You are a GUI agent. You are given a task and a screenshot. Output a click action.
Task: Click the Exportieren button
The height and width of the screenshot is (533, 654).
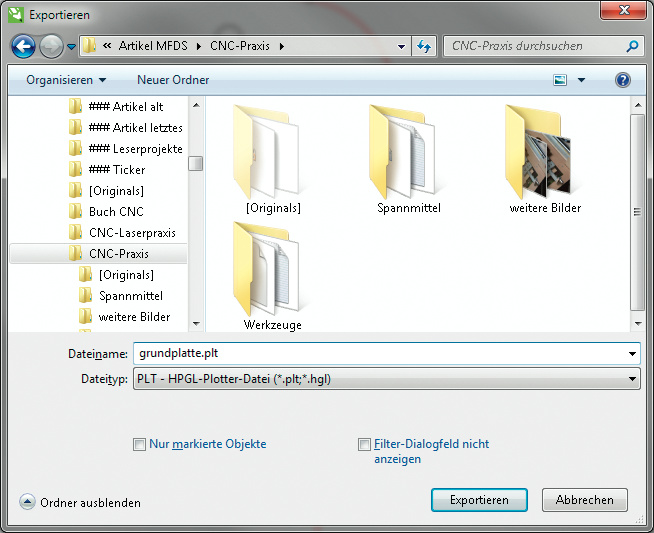[479, 500]
